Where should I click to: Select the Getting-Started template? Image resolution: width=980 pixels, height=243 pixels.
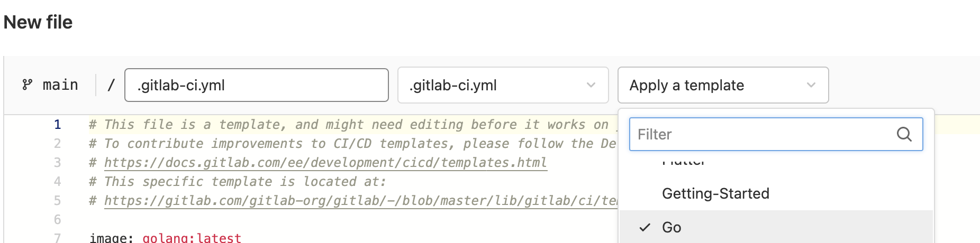715,193
